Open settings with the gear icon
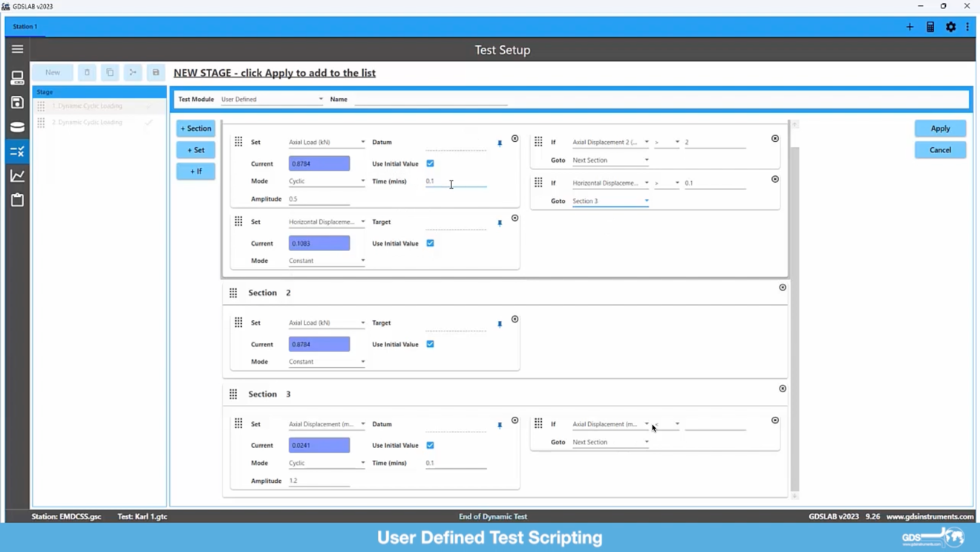This screenshot has width=980, height=552. (x=950, y=27)
